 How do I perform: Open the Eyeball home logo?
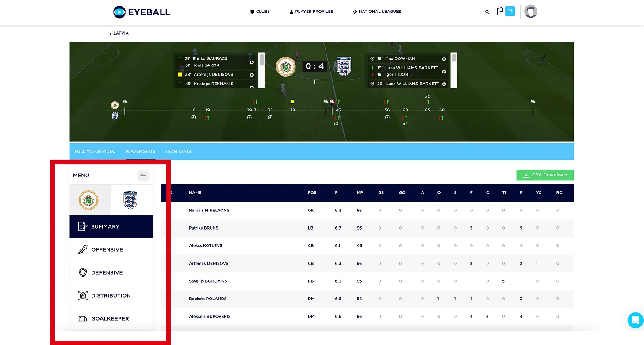(142, 12)
